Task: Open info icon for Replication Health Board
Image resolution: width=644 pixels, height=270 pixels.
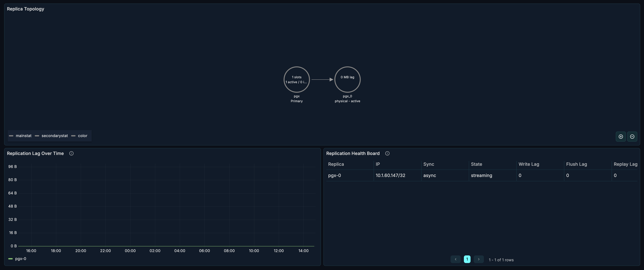Action: (387, 154)
